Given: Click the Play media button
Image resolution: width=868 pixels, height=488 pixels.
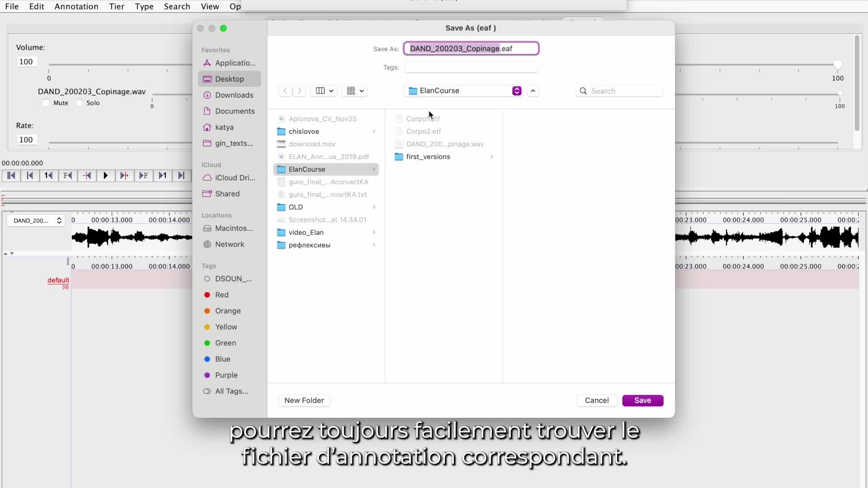Looking at the screenshot, I should coord(105,175).
